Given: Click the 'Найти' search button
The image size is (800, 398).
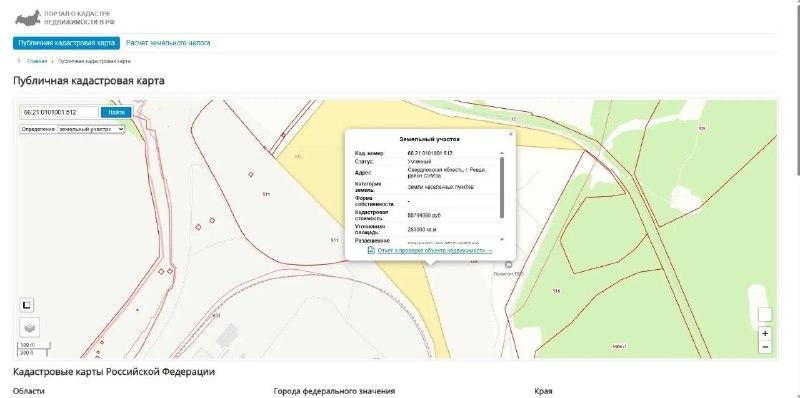Looking at the screenshot, I should tap(116, 112).
